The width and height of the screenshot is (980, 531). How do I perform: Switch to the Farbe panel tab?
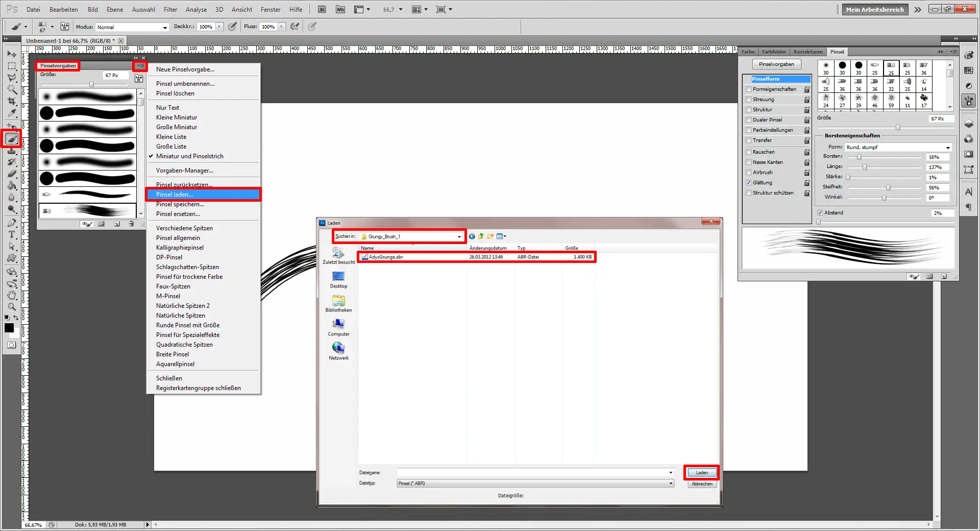point(747,52)
